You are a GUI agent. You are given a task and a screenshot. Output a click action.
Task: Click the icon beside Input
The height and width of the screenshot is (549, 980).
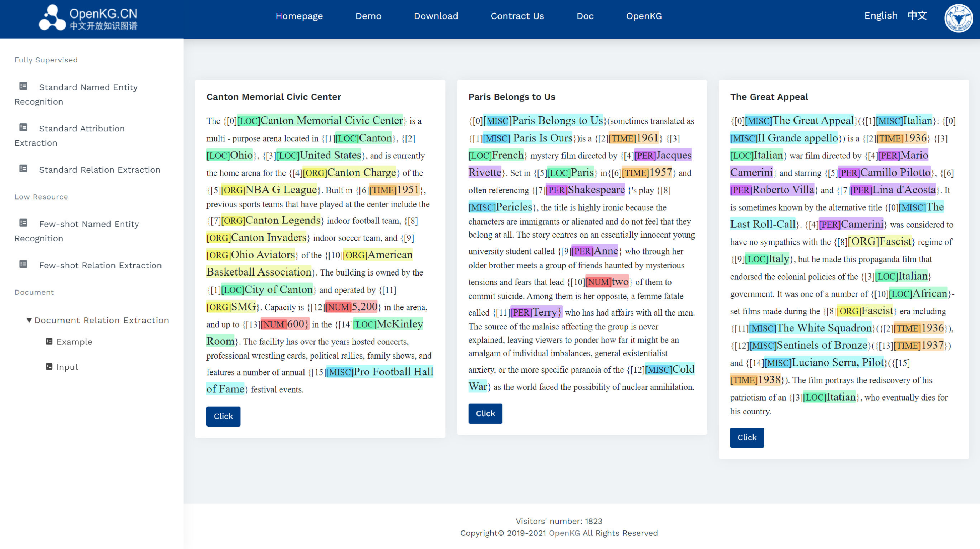coord(49,367)
